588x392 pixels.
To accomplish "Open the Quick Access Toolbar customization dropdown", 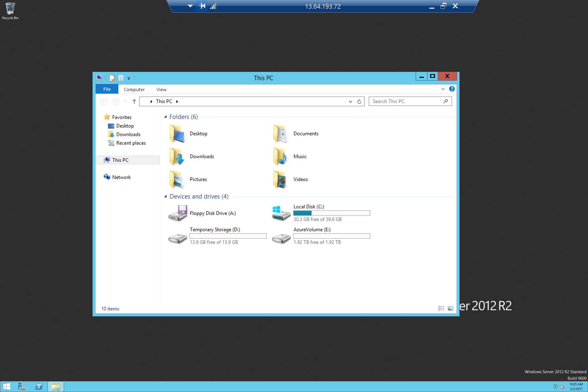I will (129, 78).
